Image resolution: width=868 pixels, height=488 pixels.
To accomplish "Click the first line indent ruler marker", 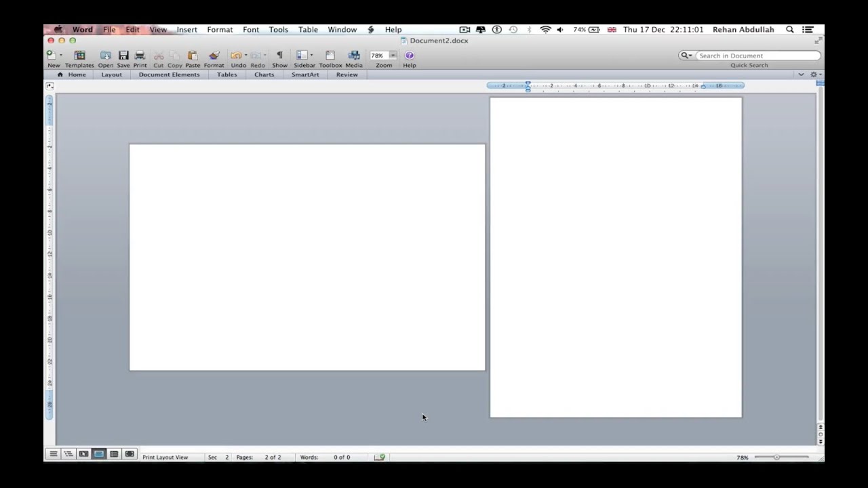I will click(528, 83).
